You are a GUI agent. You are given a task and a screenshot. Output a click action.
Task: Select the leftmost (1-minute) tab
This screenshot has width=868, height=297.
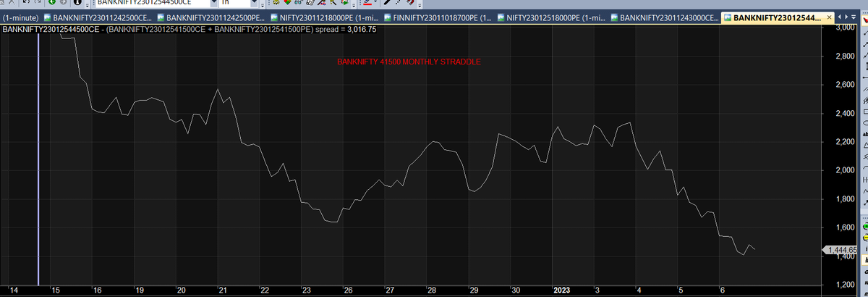20,17
